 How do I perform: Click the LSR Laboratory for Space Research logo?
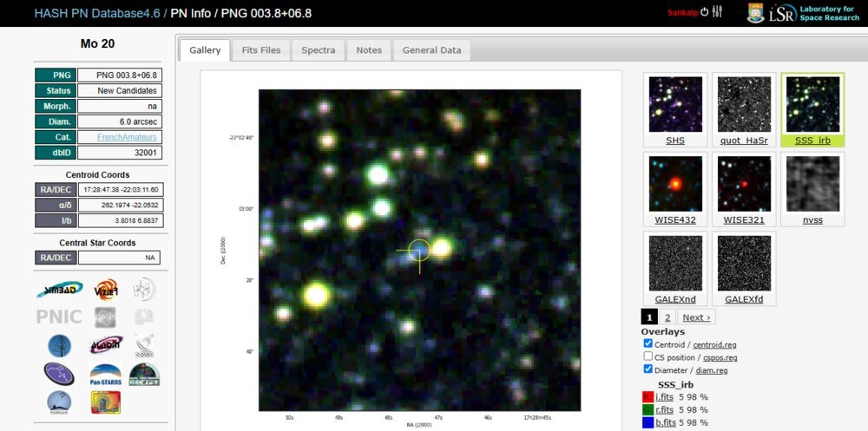814,13
